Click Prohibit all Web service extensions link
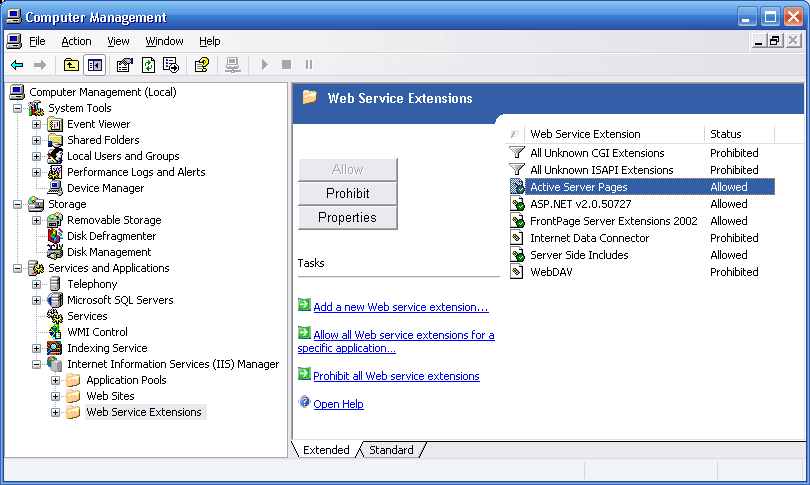810x485 pixels. (x=396, y=376)
